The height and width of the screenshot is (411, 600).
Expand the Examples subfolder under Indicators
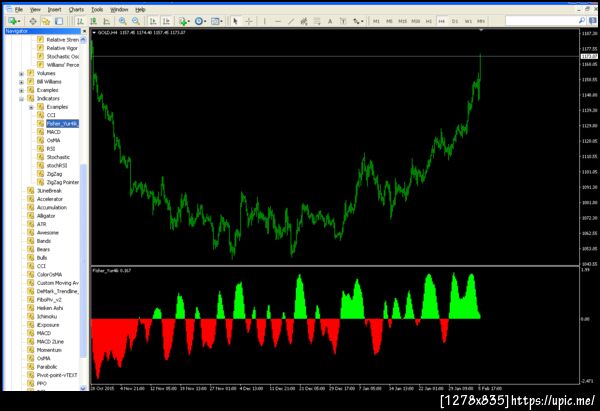[x=31, y=108]
